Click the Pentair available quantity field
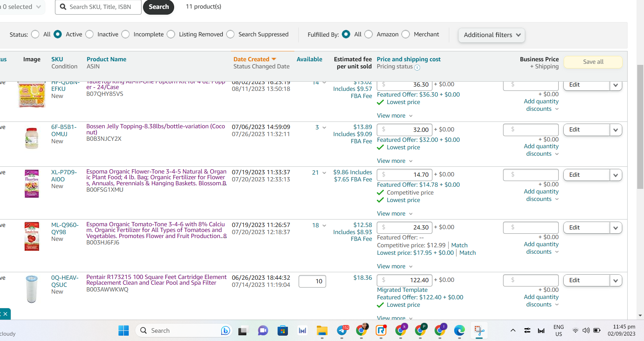 (312, 281)
